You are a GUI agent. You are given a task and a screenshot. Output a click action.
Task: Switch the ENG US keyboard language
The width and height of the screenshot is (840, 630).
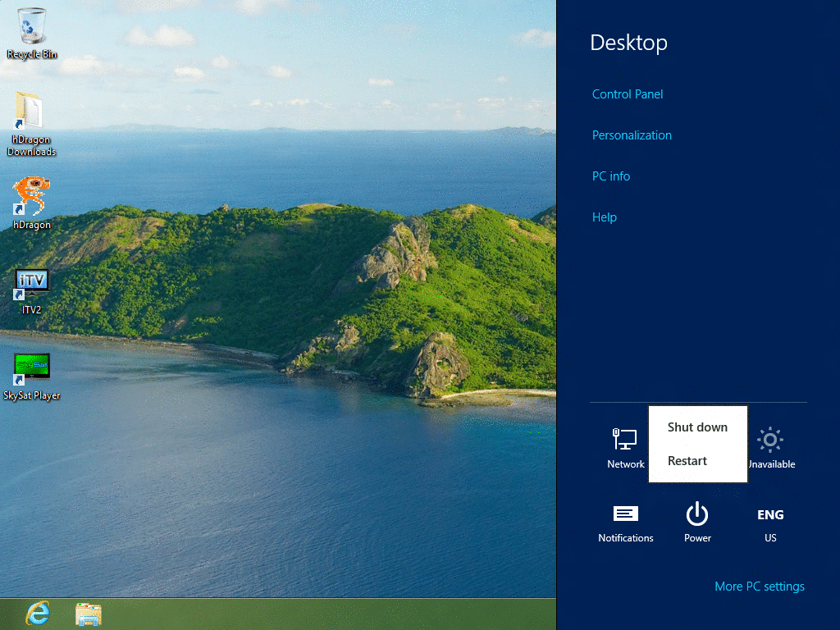click(x=770, y=524)
